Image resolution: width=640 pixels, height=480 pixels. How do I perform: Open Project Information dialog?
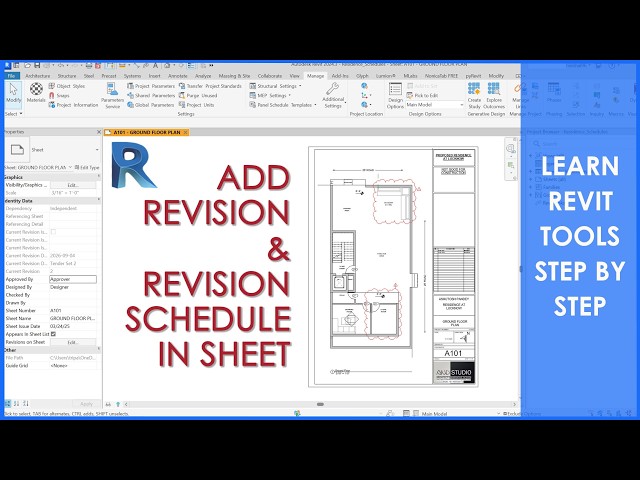(x=73, y=105)
